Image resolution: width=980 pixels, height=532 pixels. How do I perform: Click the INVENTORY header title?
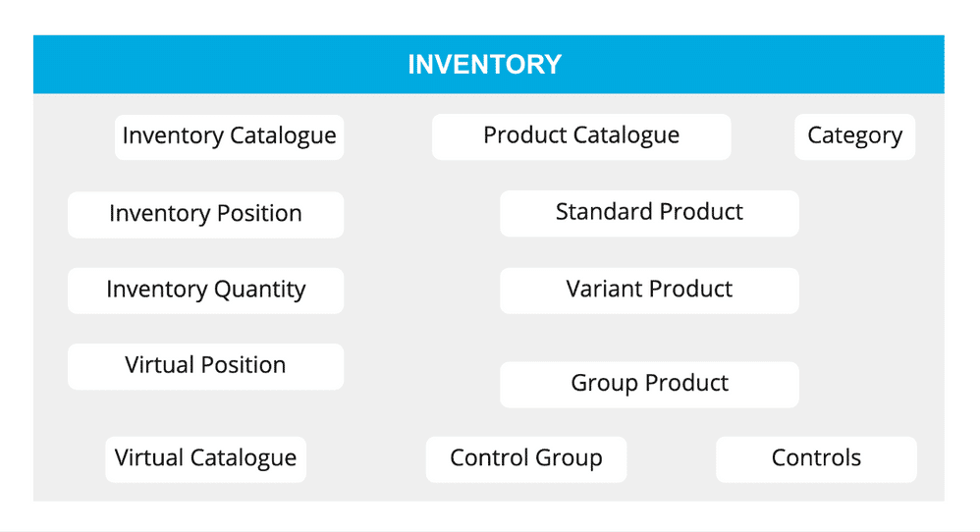(x=485, y=65)
